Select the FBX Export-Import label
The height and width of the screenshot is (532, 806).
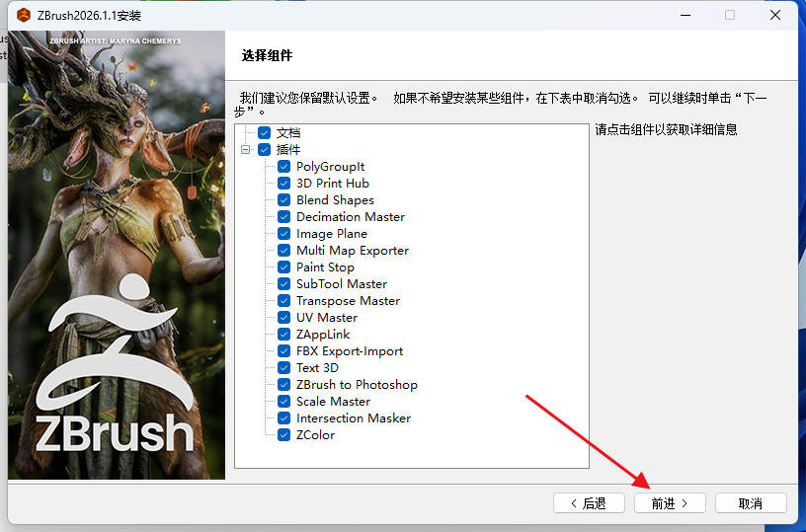(350, 351)
